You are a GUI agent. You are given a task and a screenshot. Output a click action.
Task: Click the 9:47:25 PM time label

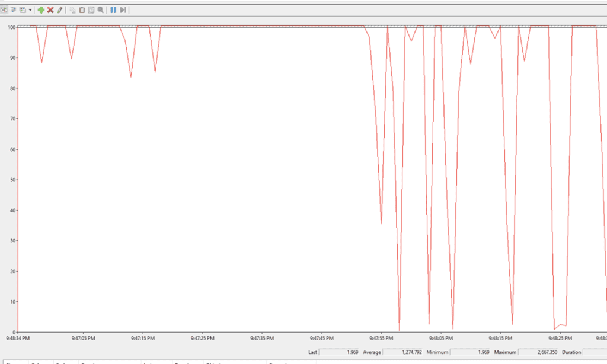coord(203,338)
